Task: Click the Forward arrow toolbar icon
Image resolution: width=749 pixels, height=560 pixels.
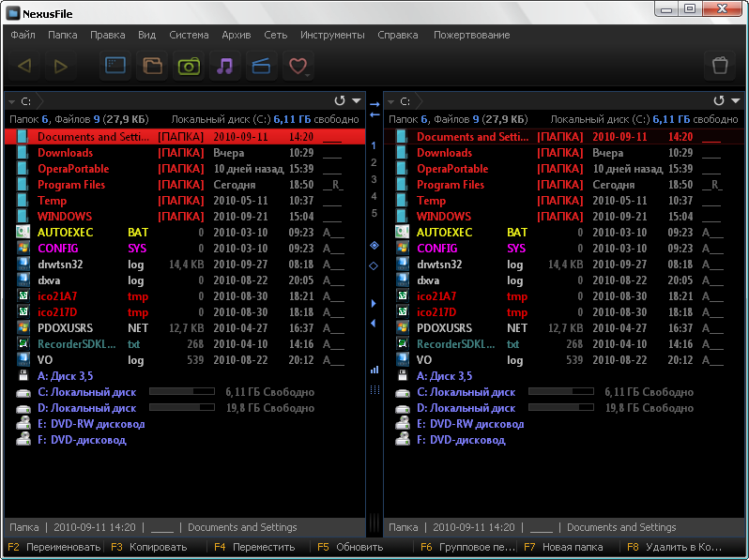Action: [60, 66]
